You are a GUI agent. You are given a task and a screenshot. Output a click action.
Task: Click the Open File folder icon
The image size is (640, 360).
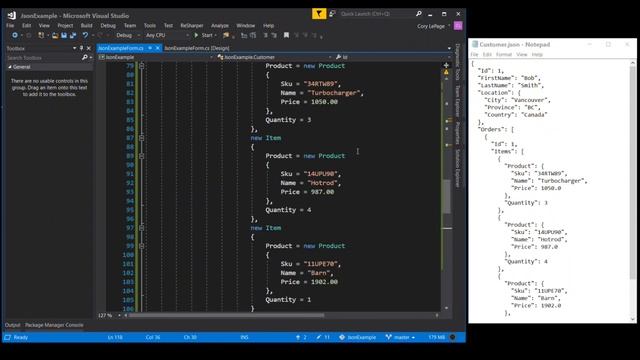[x=55, y=36]
